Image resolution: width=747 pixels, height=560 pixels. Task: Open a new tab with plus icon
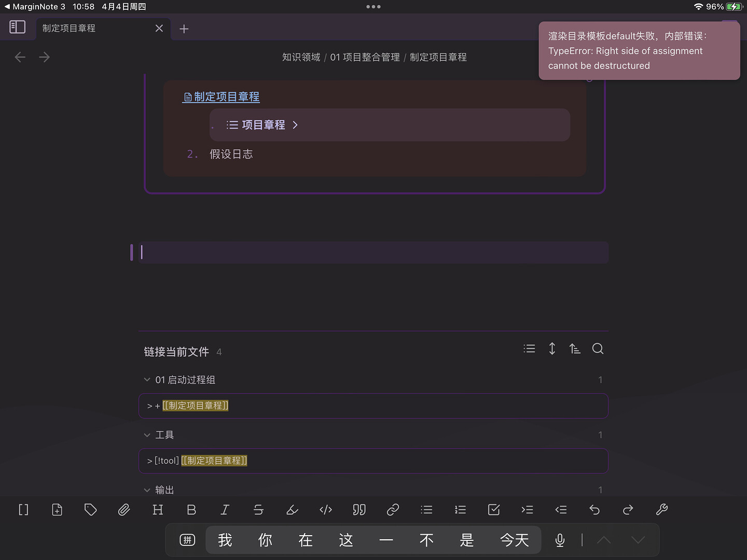(x=184, y=29)
